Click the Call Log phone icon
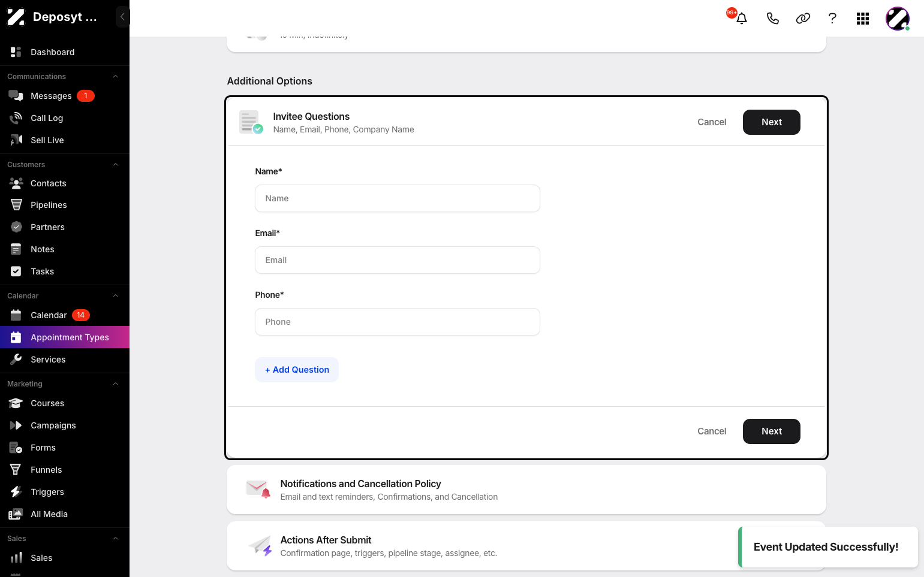Screen dimensions: 924x577 [16, 118]
